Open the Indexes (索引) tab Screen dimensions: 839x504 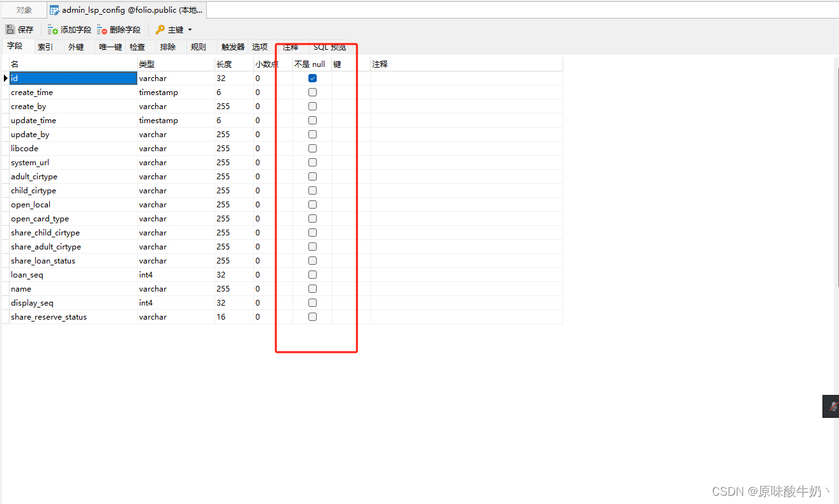(x=45, y=47)
